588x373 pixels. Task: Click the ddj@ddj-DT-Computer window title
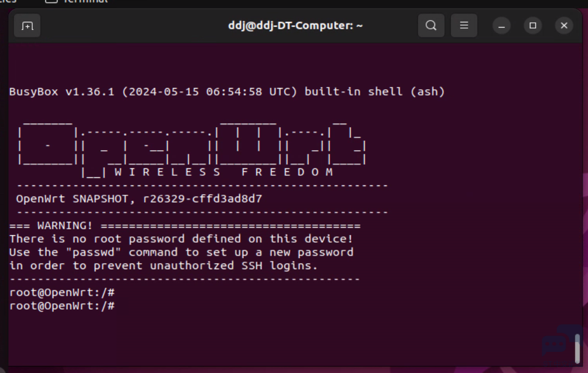pyautogui.click(x=295, y=26)
